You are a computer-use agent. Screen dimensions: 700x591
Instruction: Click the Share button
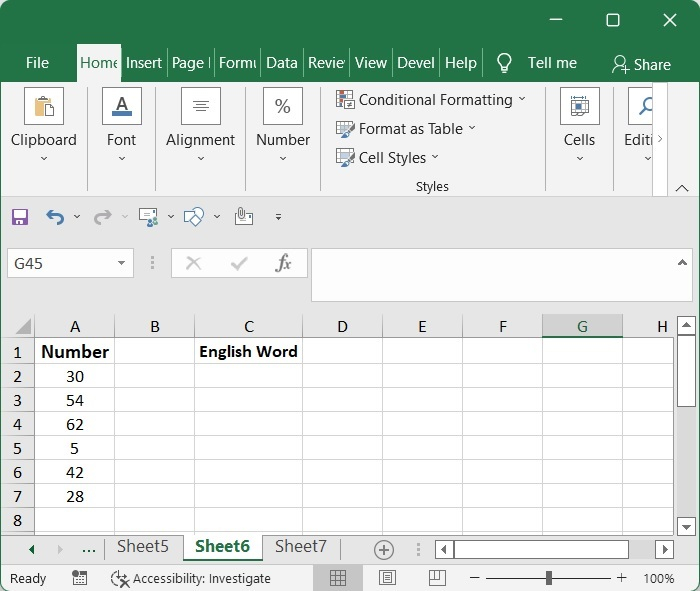click(x=641, y=64)
